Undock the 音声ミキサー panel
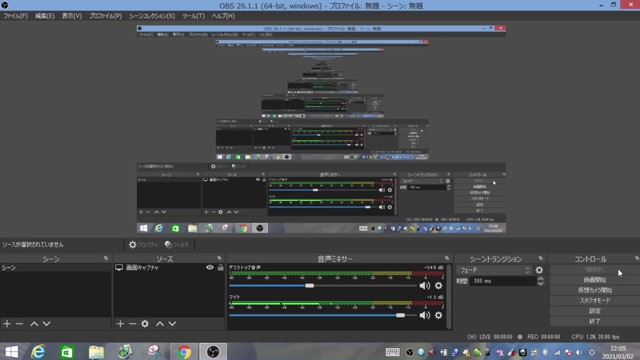The width and height of the screenshot is (640, 360). [x=447, y=258]
